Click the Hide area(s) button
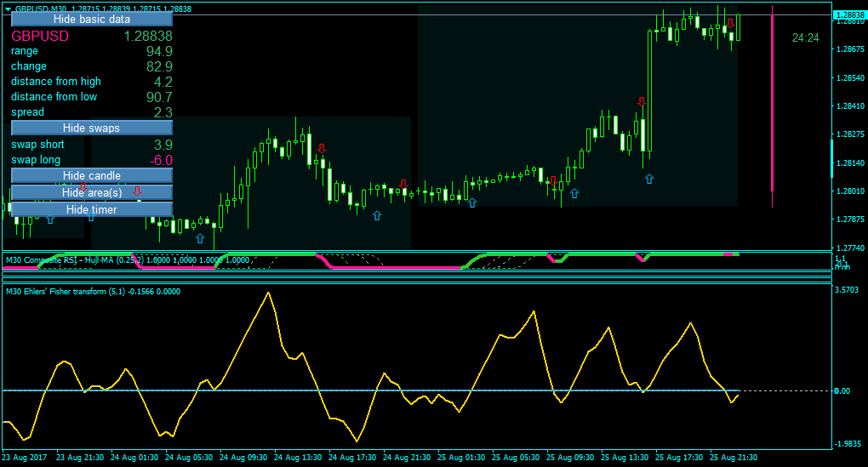This screenshot has height=467, width=868. click(x=92, y=192)
